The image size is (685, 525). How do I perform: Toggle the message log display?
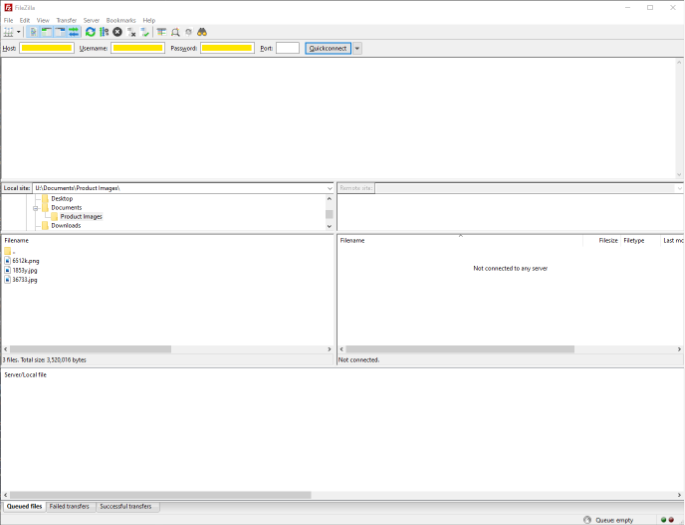[33, 32]
